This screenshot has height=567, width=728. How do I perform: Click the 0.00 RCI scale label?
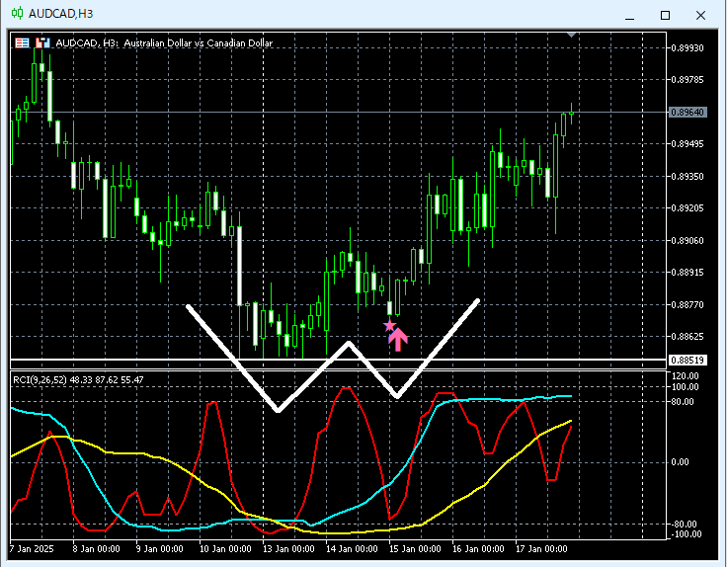tap(680, 462)
